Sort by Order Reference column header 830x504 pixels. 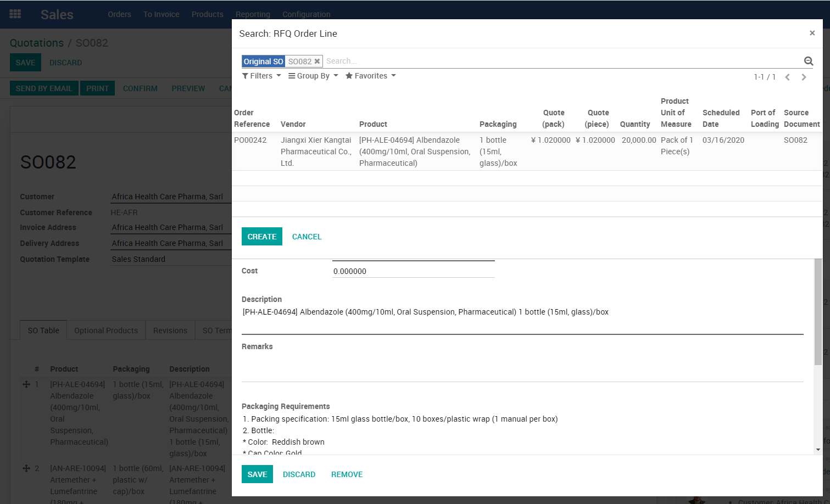click(252, 118)
